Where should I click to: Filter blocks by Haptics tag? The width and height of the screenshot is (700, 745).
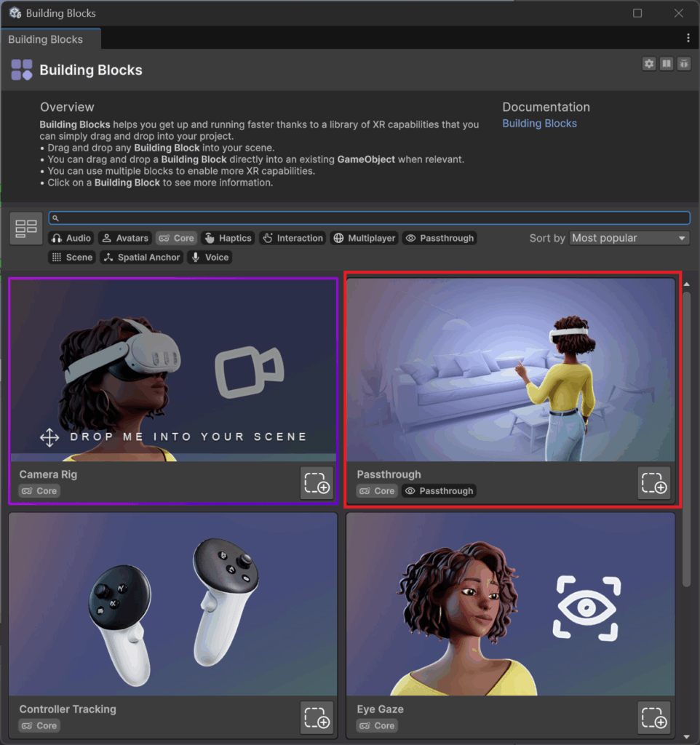click(228, 238)
